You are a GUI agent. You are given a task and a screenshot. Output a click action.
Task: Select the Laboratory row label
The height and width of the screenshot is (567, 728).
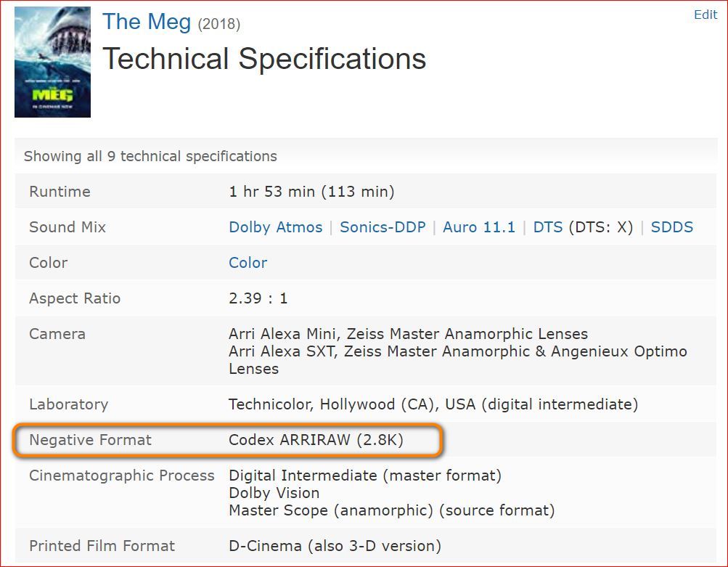(68, 404)
